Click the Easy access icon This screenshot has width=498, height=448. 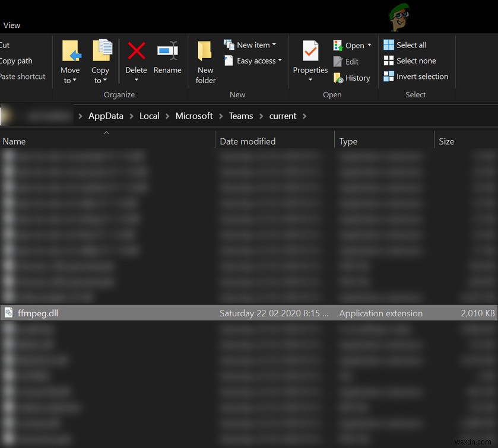click(x=229, y=61)
